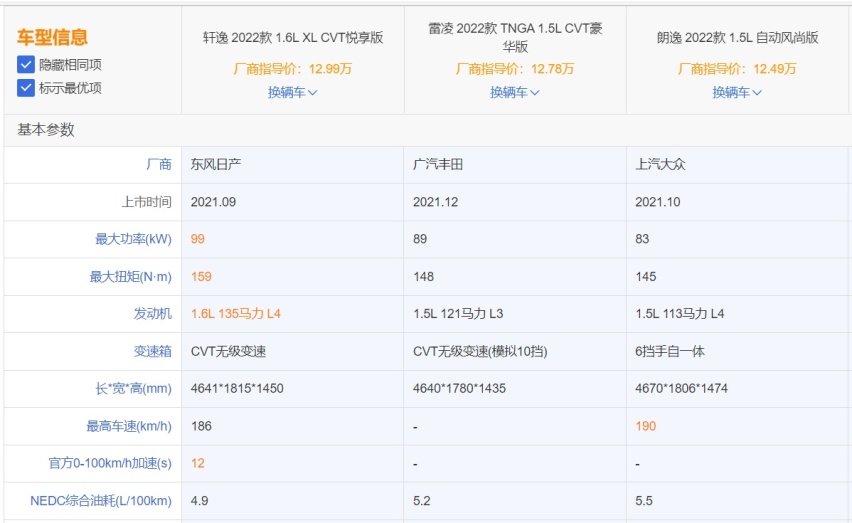Click the 广汽丰田 manufacturer cell
Viewport: 852px width, 523px height.
click(x=438, y=164)
